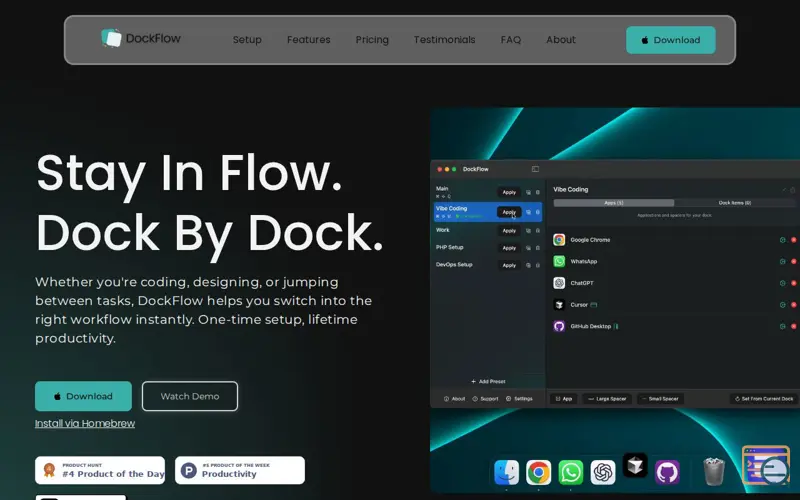Open Support in the DockFlow app footer
The width and height of the screenshot is (800, 500).
(485, 399)
